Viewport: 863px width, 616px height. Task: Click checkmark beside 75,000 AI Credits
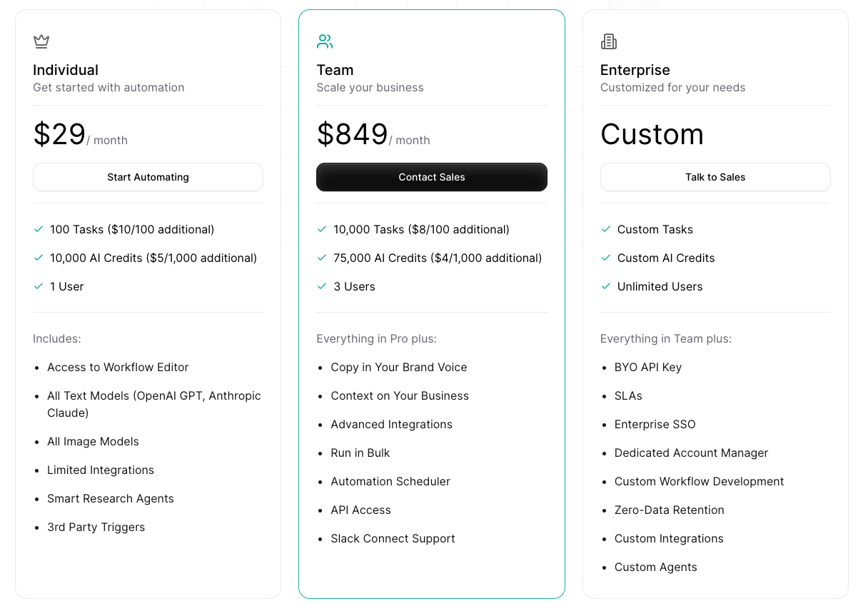click(322, 258)
